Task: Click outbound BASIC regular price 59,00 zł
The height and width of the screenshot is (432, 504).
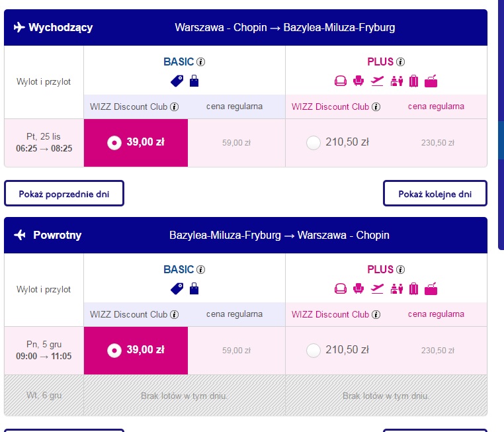Action: (x=236, y=143)
